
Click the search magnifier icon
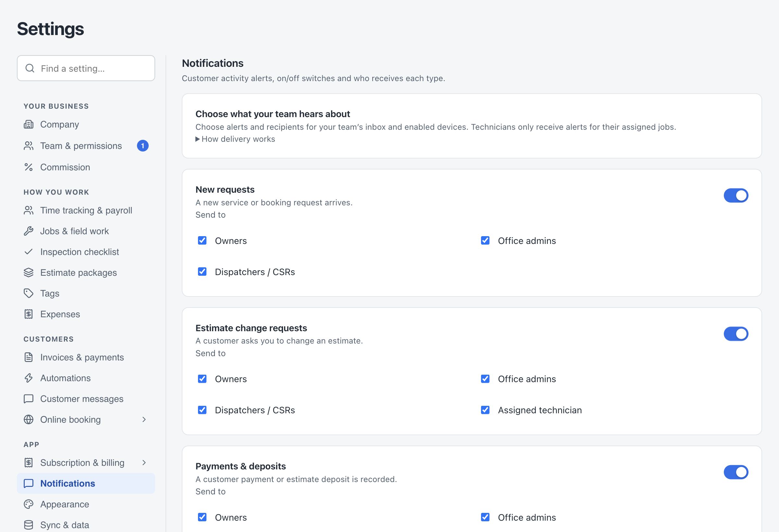(30, 68)
